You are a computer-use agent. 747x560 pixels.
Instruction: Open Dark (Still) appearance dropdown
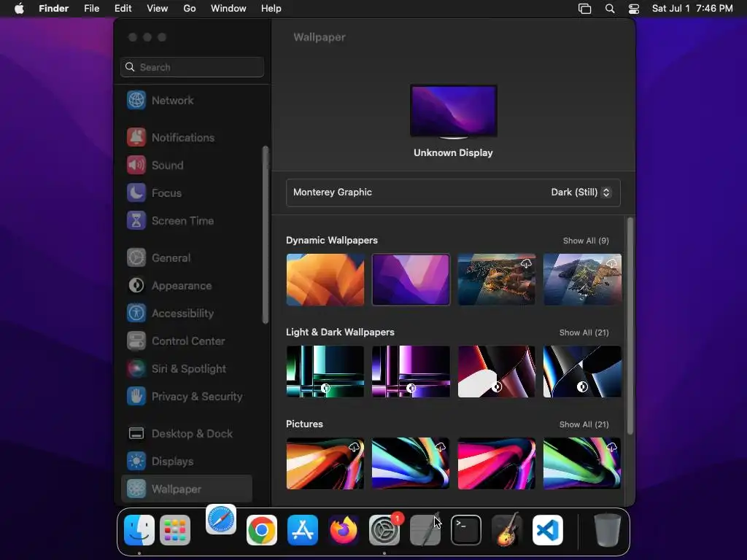(x=581, y=192)
